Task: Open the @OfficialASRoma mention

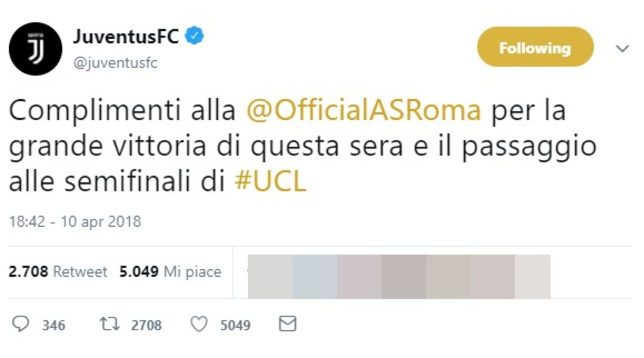Action: click(364, 110)
